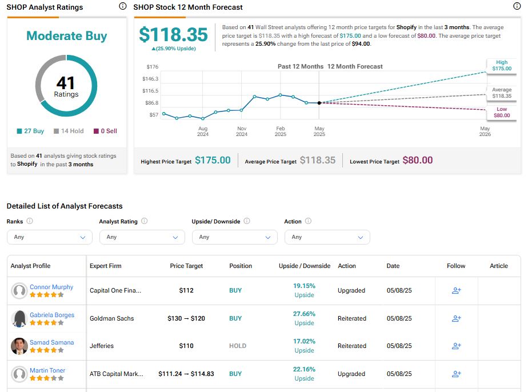Click info icon beside 12 Month Forecast
The height and width of the screenshot is (392, 532).
click(x=517, y=6)
